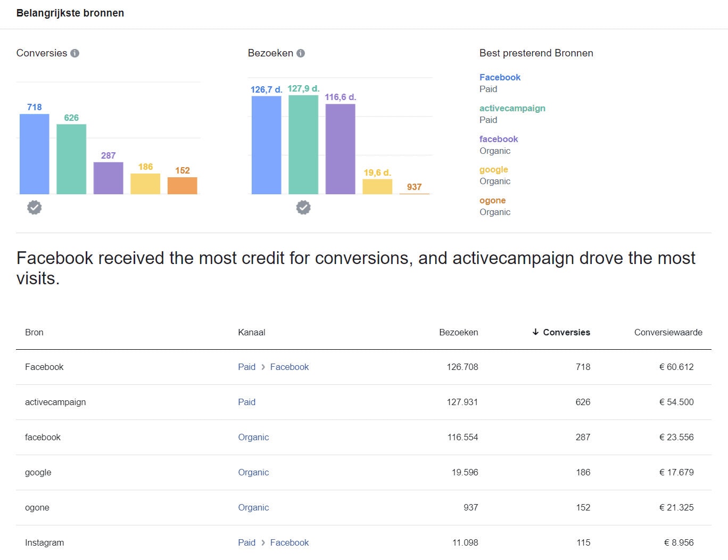
Task: Click the purple 287 bar in Conversies chart
Action: (x=109, y=178)
